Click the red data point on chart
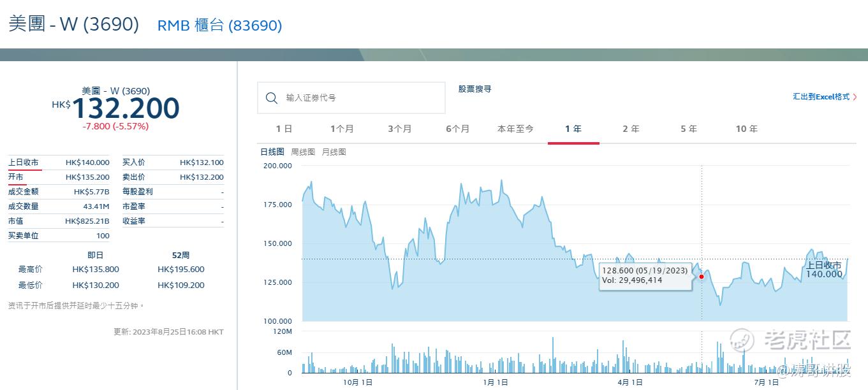Image resolution: width=868 pixels, height=390 pixels. pos(702,277)
